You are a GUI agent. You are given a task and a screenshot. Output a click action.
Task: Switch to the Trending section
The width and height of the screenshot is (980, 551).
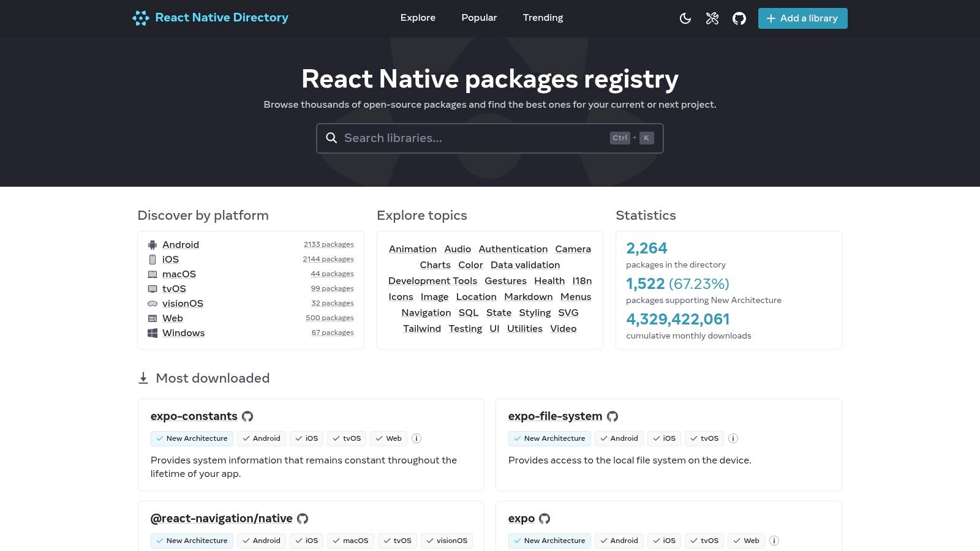tap(543, 18)
